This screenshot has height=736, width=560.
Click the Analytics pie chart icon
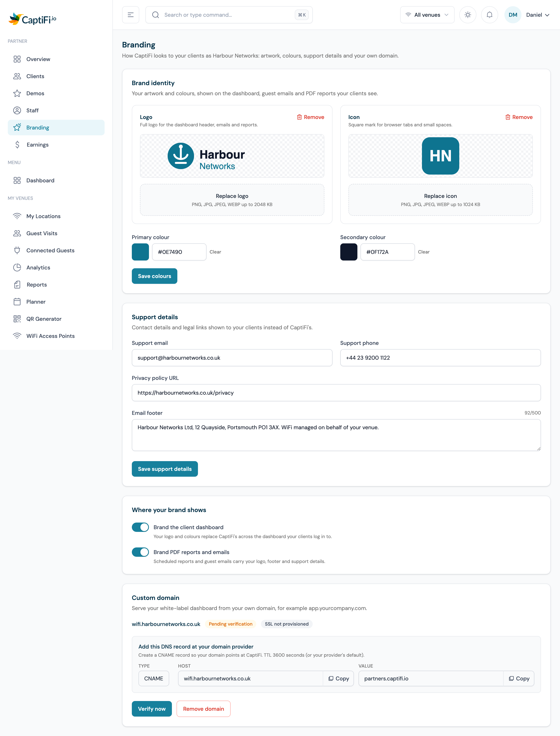(x=17, y=267)
